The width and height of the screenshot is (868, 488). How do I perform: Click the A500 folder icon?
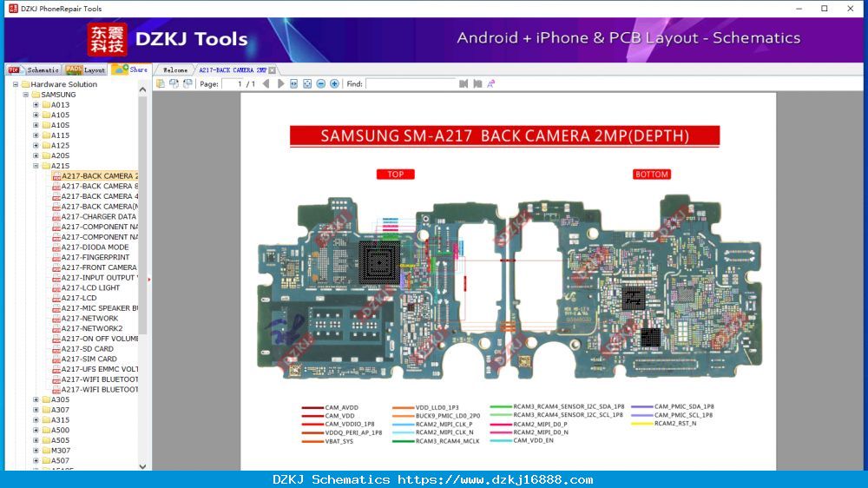tap(46, 430)
